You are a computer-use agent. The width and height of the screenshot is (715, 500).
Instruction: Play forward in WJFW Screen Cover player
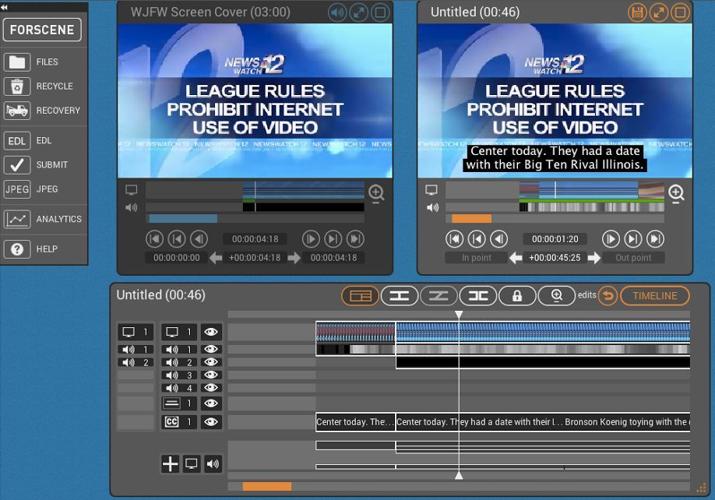pos(311,239)
